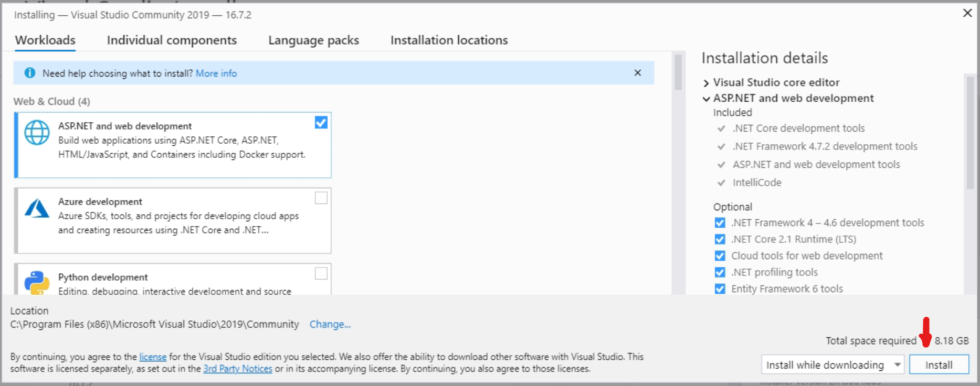This screenshot has width=980, height=386.
Task: Toggle .NET profiling tools option
Action: tap(720, 272)
